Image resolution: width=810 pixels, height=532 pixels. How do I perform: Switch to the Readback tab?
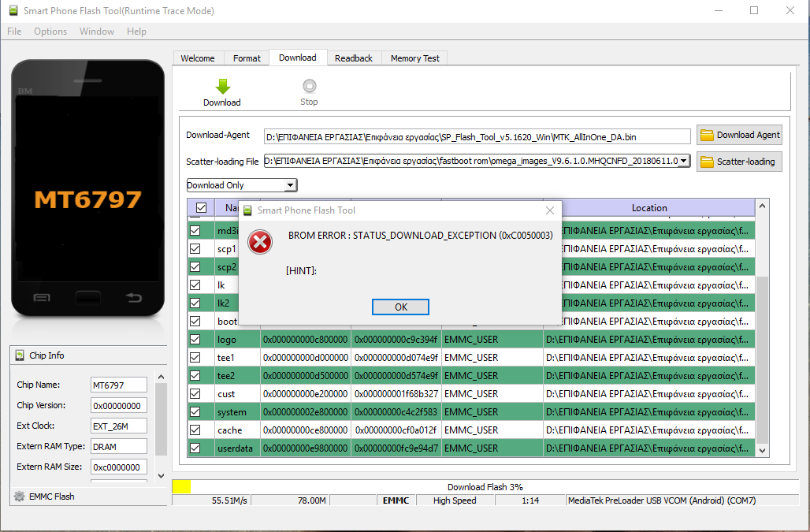(x=353, y=58)
